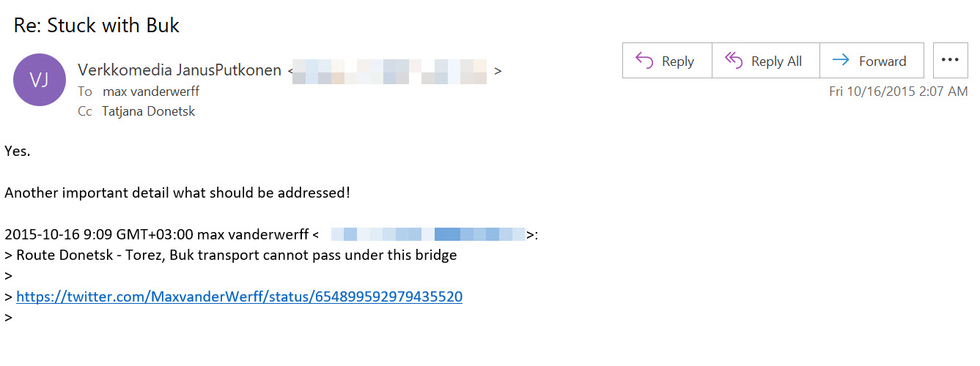Open the MaxvanderWerff twitter status link

point(239,296)
